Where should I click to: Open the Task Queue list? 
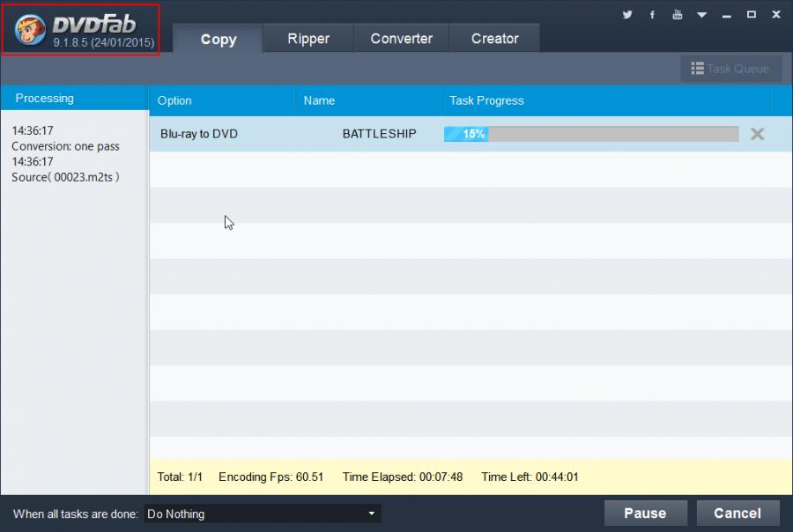click(x=730, y=69)
